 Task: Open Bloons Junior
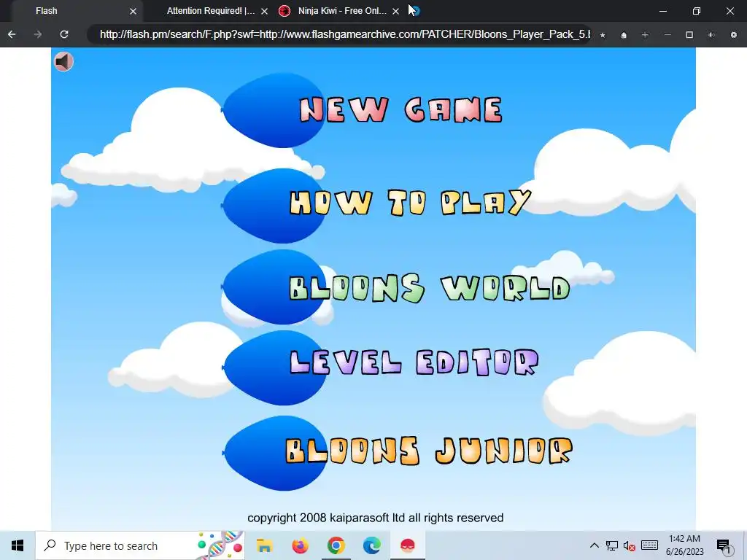point(429,451)
